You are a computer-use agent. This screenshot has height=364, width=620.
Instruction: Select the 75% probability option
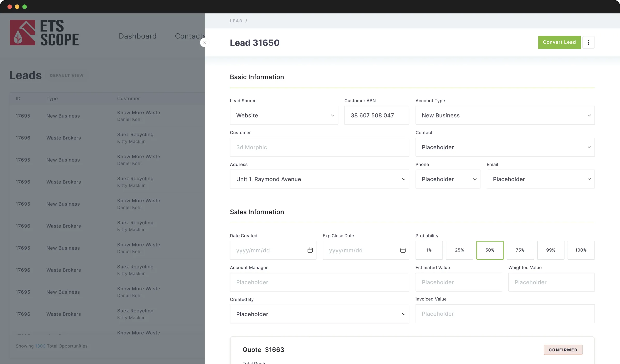pos(520,250)
